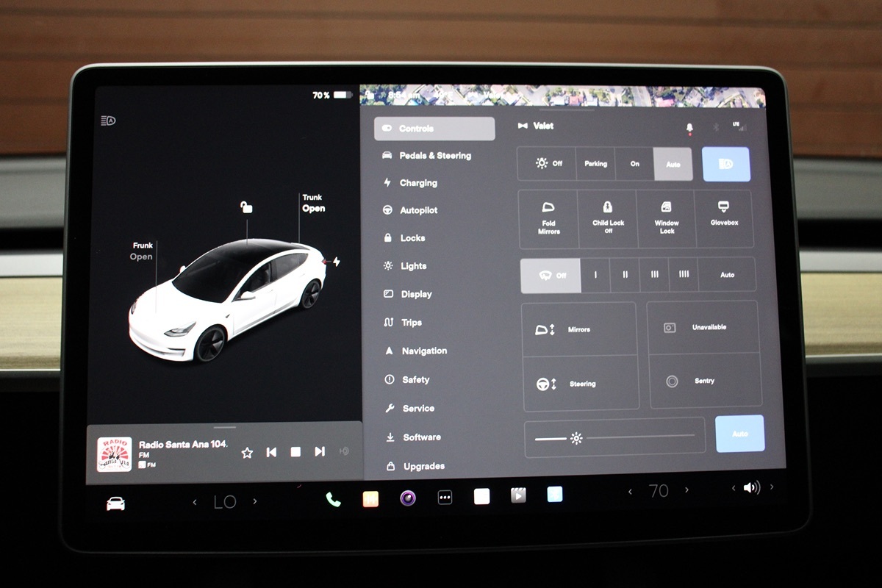882x588 pixels.
Task: Open the camera app in dock
Action: coord(408,498)
